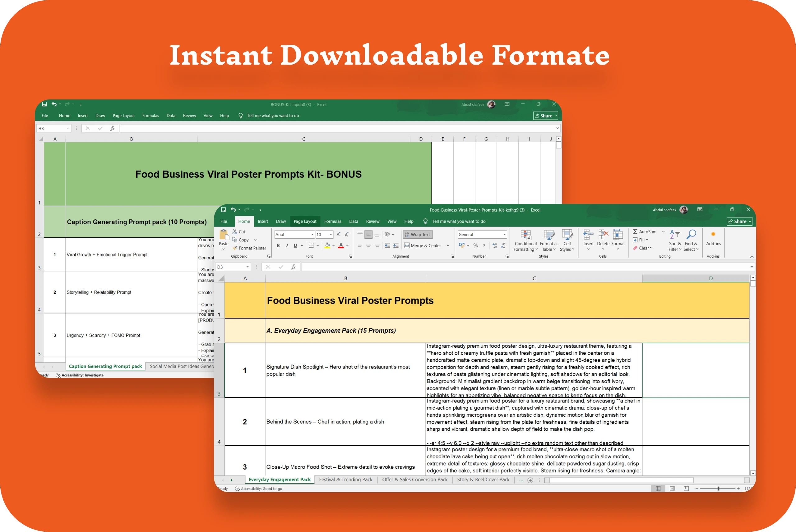The width and height of the screenshot is (796, 532).
Task: Click the Sort & Filter icon
Action: (x=674, y=234)
